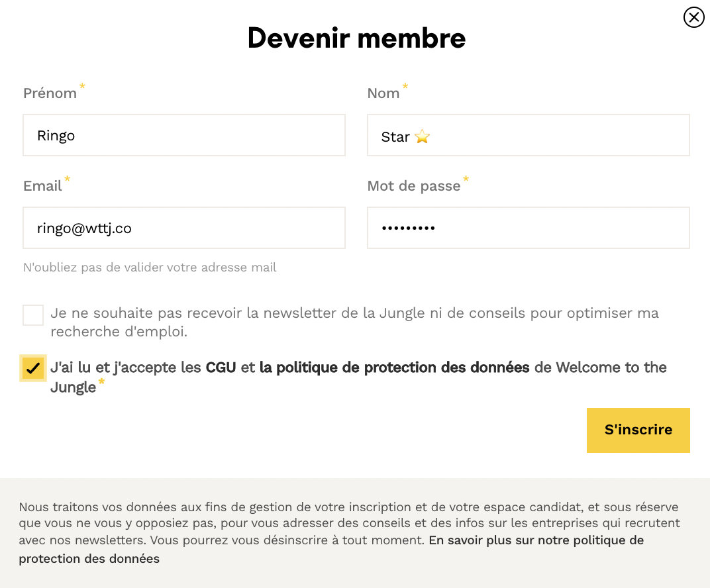Click the Prénom label

tap(50, 93)
